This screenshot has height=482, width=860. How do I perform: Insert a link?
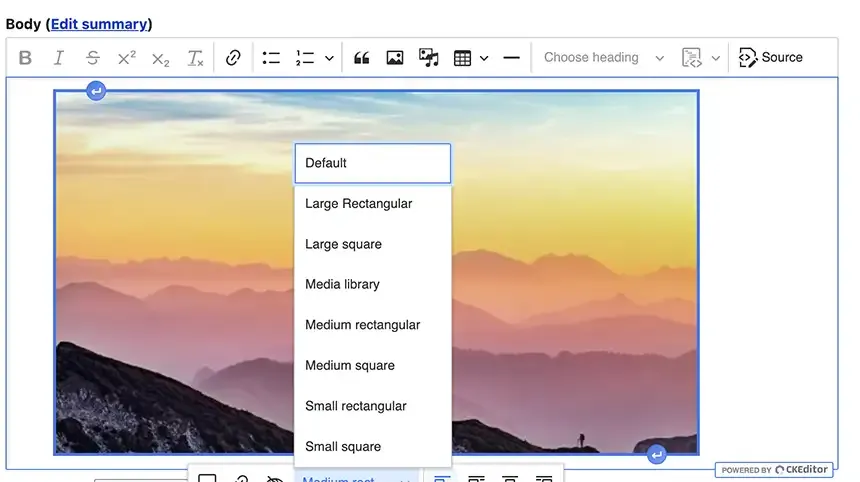click(x=233, y=58)
